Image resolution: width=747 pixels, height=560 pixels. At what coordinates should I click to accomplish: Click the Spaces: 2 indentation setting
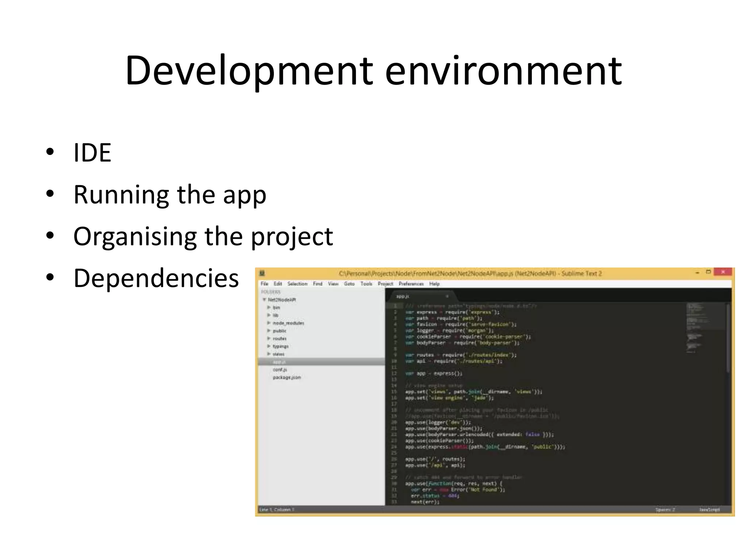pyautogui.click(x=665, y=509)
